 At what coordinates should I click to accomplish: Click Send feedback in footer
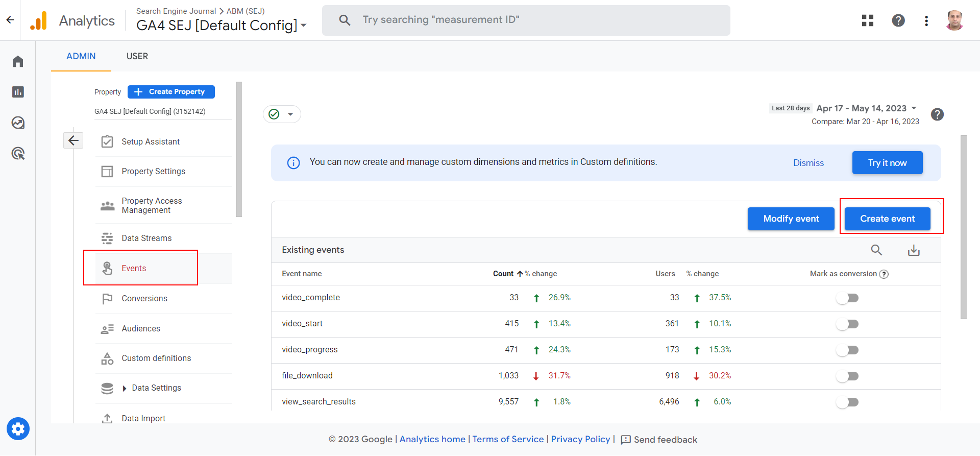(659, 440)
